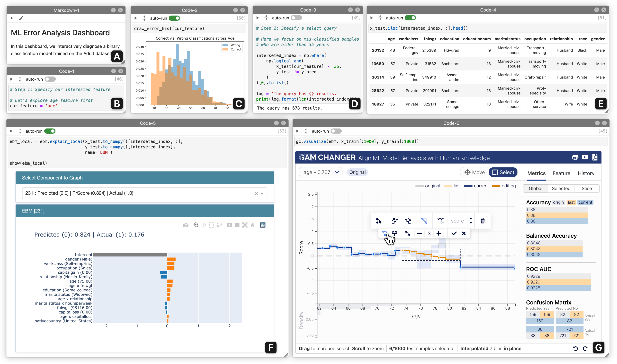
Task: Click the score stepper up arrow
Action: point(471,218)
